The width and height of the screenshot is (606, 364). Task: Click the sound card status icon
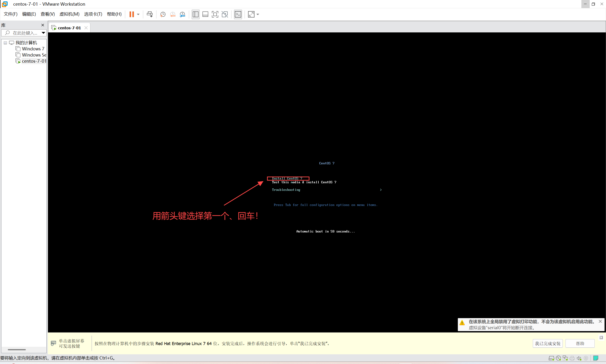[x=579, y=358]
